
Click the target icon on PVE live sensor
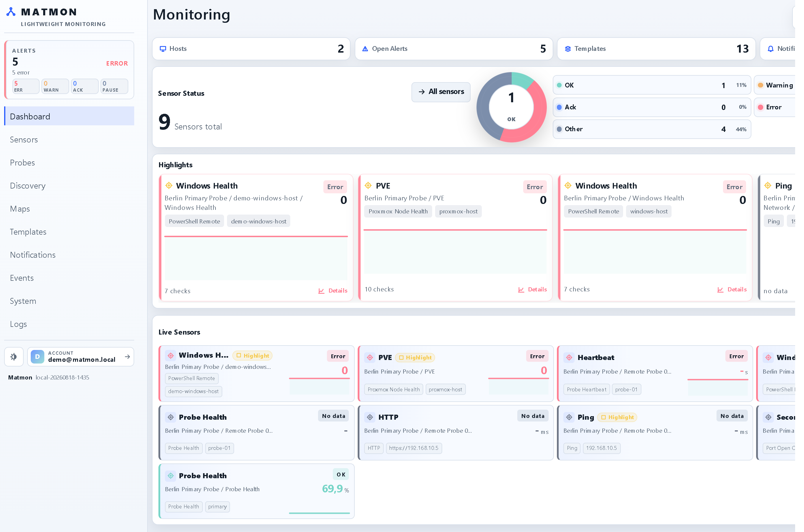point(370,358)
